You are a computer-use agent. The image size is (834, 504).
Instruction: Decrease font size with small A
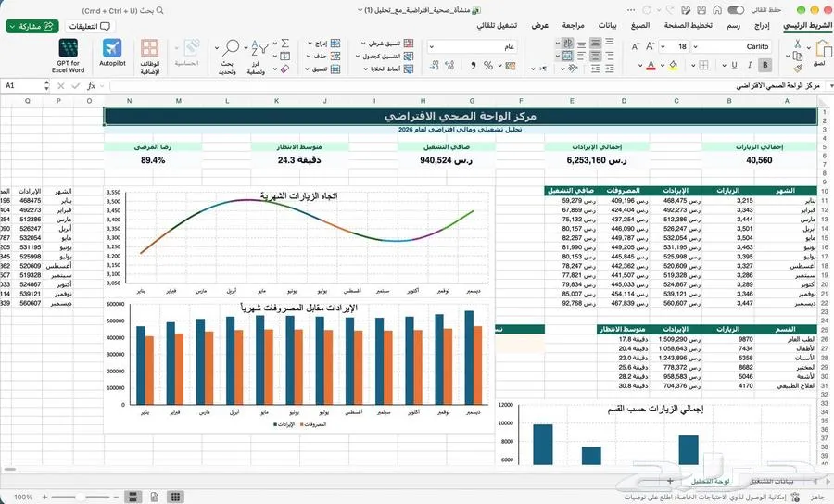pyautogui.click(x=635, y=46)
